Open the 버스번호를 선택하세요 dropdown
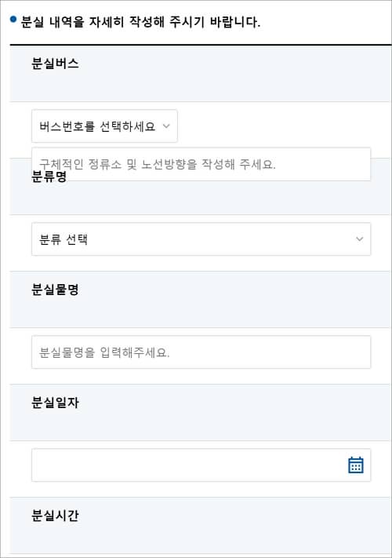Screen dimensions: 392x558 click(x=104, y=126)
